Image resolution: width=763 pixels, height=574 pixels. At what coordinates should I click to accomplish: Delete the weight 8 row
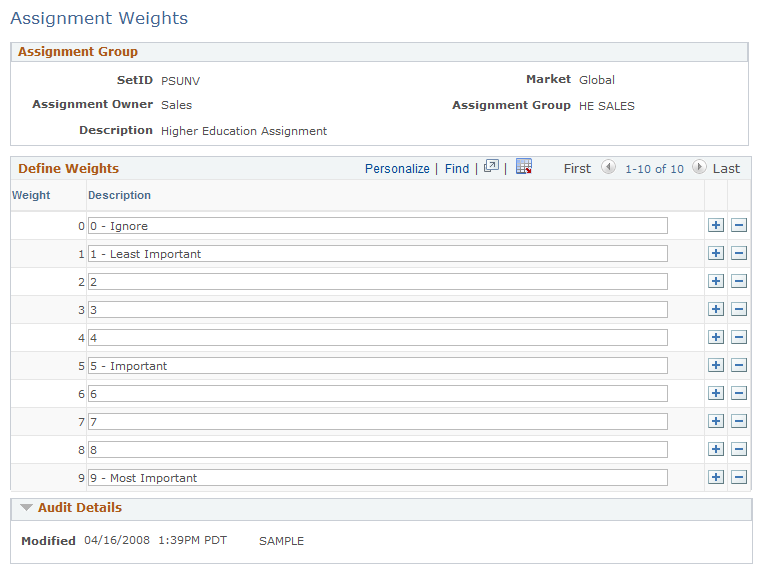pos(739,449)
